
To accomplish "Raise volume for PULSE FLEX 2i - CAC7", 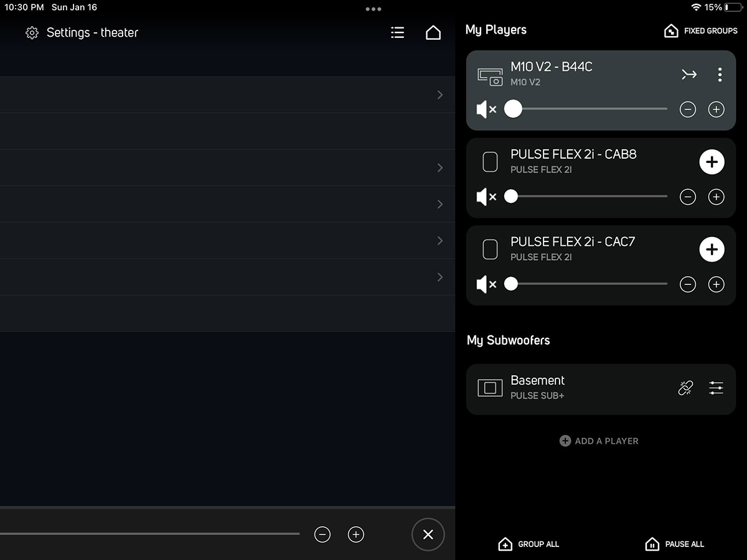I will tap(716, 285).
